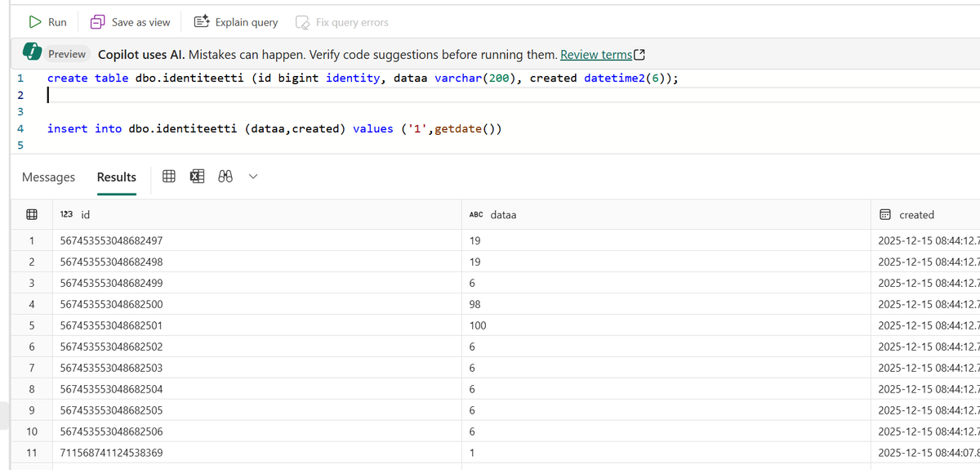The image size is (980, 470).
Task: Open Explain query Copilot action
Action: (x=236, y=22)
